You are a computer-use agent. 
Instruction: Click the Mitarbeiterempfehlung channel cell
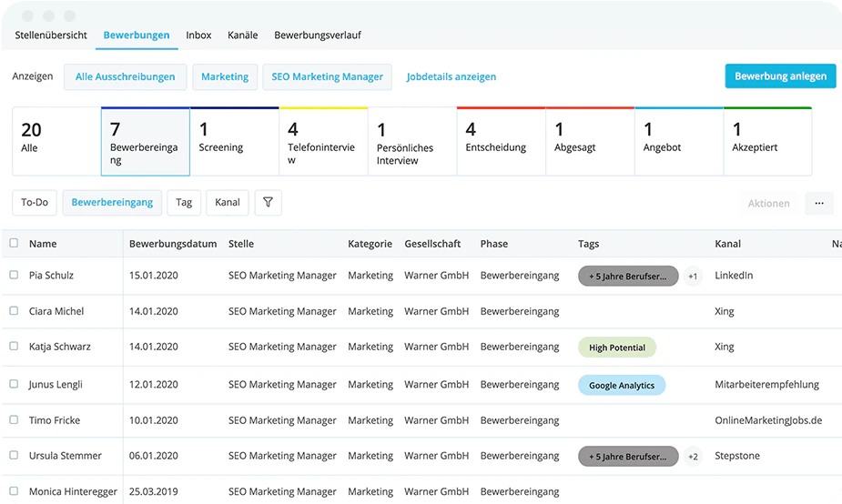point(766,384)
